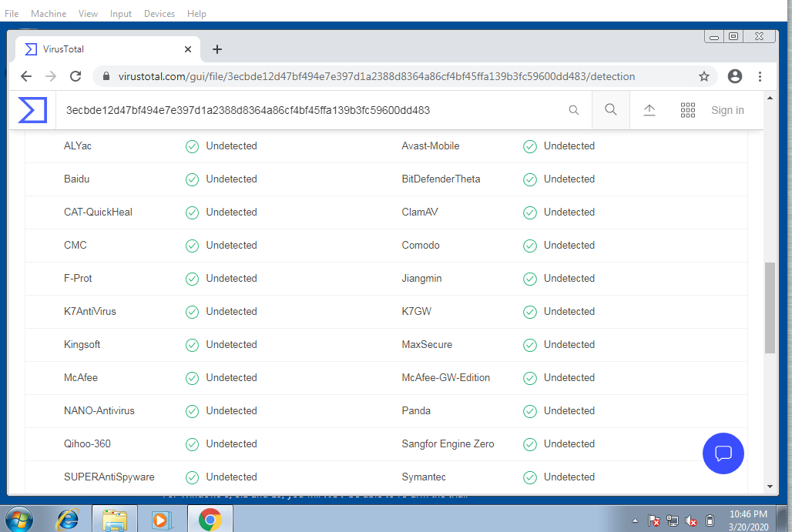Image resolution: width=792 pixels, height=532 pixels.
Task: Click the CAT-QuickHeal engine name
Action: [x=98, y=212]
